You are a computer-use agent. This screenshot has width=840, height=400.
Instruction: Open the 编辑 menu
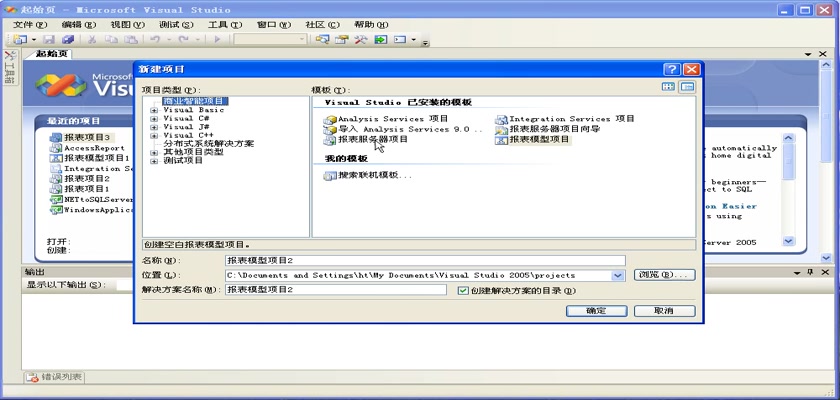(x=79, y=25)
